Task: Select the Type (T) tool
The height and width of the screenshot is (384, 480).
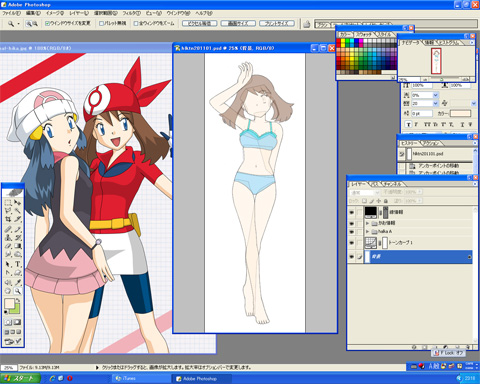Action: pos(18,264)
